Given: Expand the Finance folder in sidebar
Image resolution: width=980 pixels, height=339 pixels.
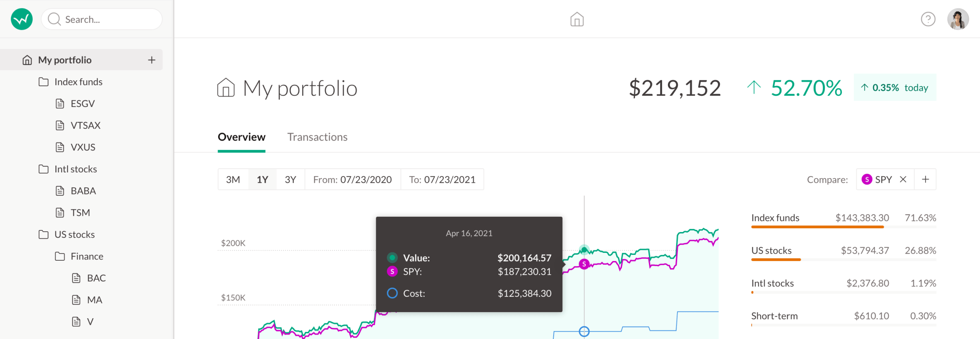Looking at the screenshot, I should (86, 257).
